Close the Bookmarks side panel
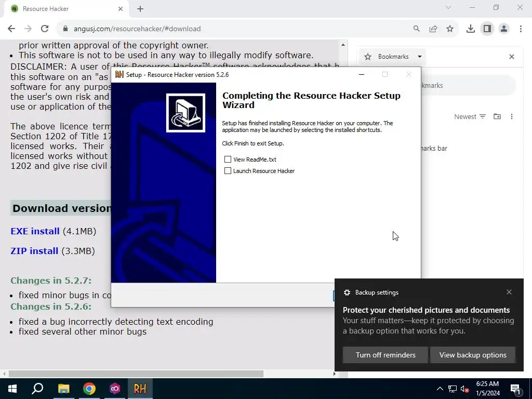This screenshot has width=532, height=399. (512, 57)
